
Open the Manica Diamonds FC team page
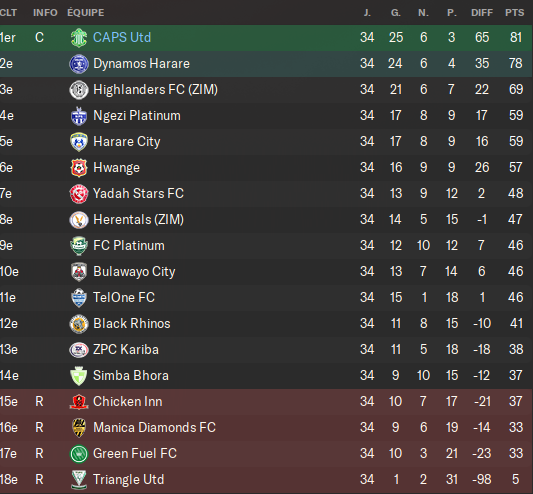click(154, 427)
